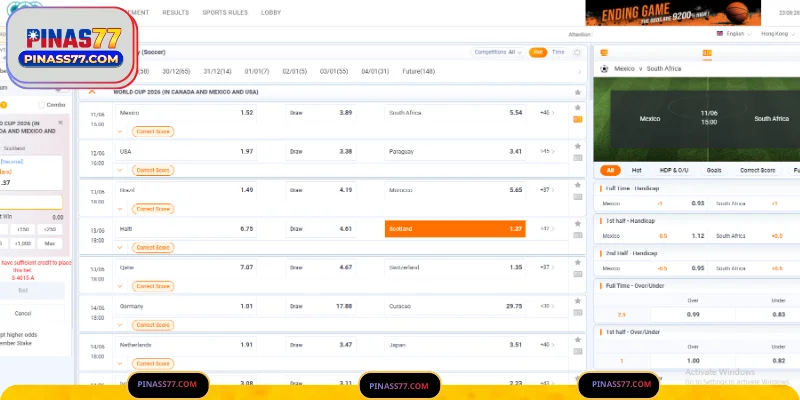Toggle the Hot sorting option
The image size is (800, 400).
coord(538,53)
